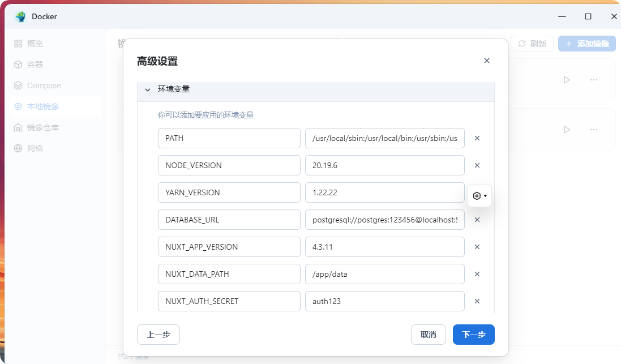Delete the NODE_VERSION variable row
The image size is (621, 364).
tap(477, 165)
